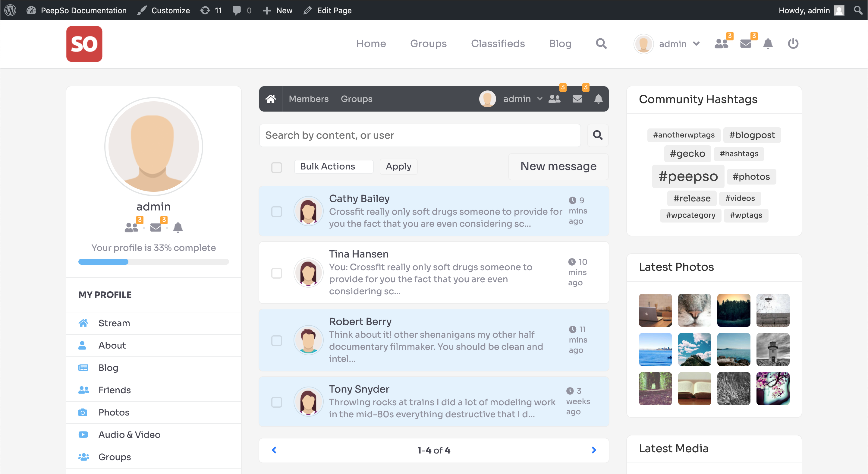Click Howdy, admin avatar in admin bar
This screenshot has width=868, height=474.
839,10
